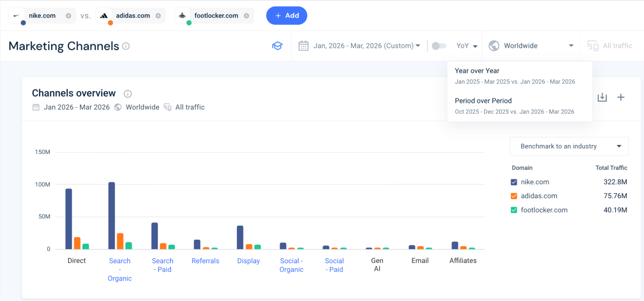This screenshot has width=644, height=301.
Task: Uncheck the footlocker.com domain checkbox
Action: coord(514,210)
